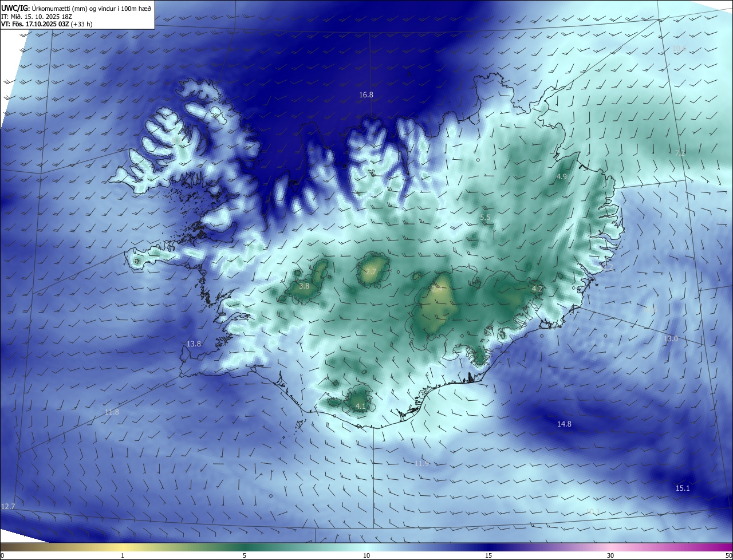This screenshot has width=733, height=560.
Task: Click the 3.8 value on the western glacier
Action: 304,286
